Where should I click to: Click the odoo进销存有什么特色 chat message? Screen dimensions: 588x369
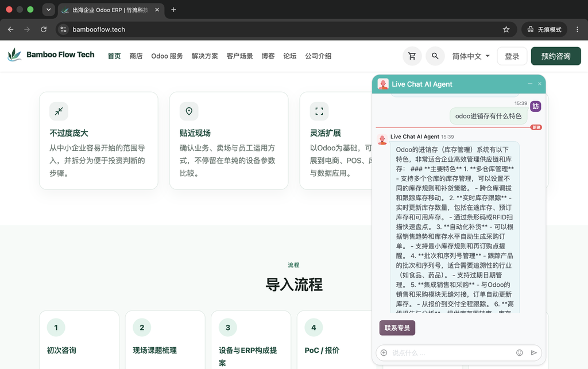coord(488,116)
